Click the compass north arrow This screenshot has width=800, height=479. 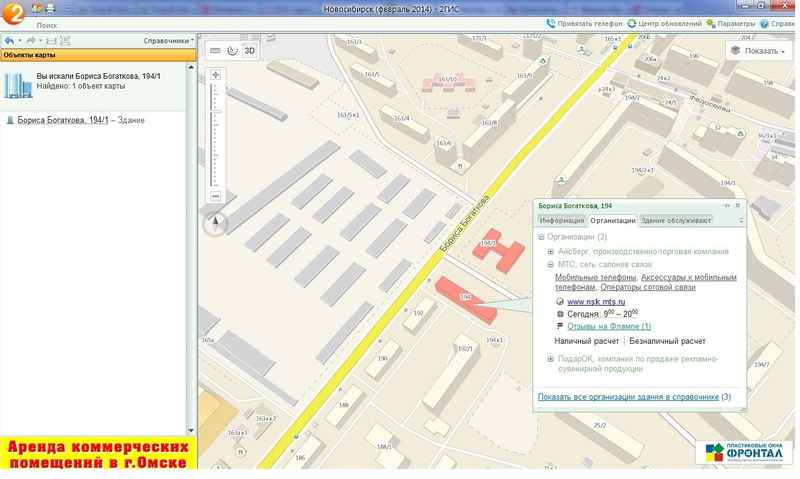(x=216, y=224)
